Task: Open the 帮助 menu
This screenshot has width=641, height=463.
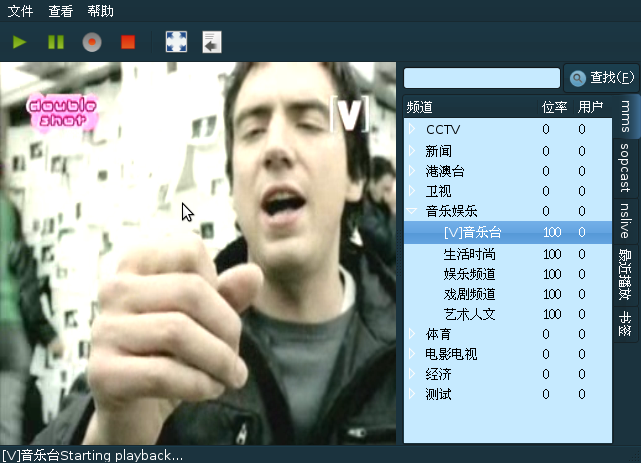Action: pos(101,11)
